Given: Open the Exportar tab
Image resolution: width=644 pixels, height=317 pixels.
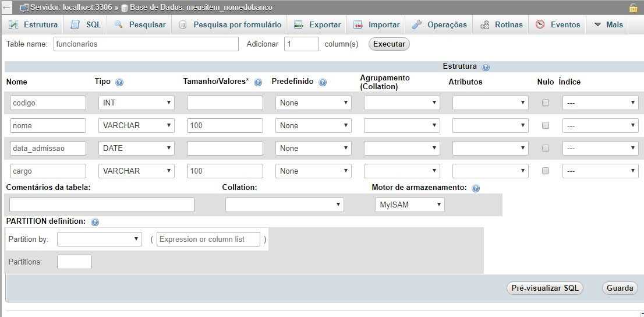Looking at the screenshot, I should point(317,24).
